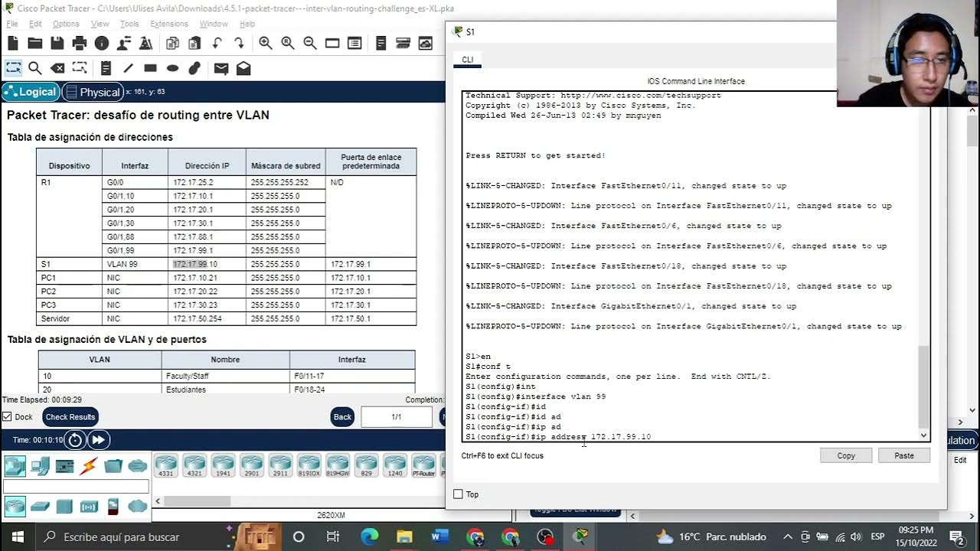Click the Undo arrow icon
The image size is (980, 551).
217,44
